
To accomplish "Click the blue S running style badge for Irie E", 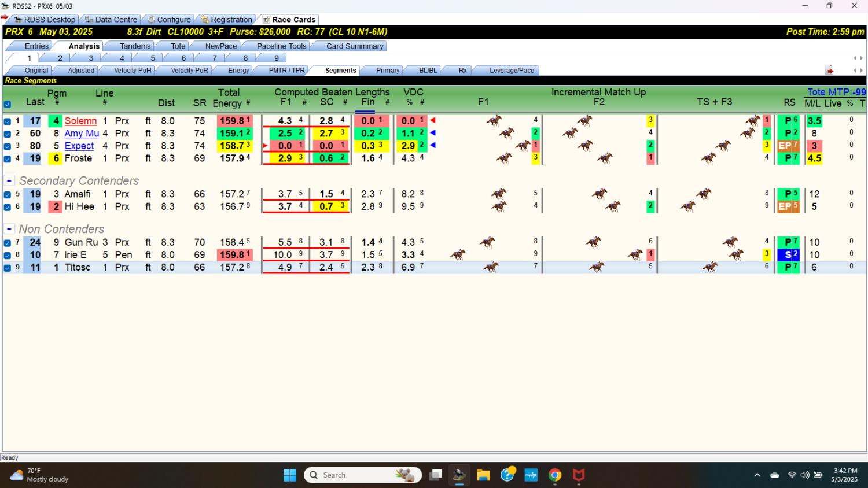I will tap(788, 254).
